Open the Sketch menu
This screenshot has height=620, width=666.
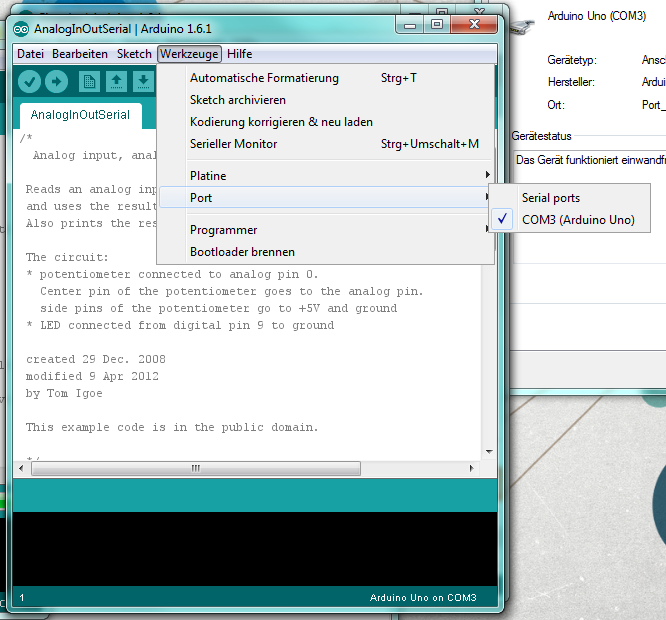[x=134, y=54]
